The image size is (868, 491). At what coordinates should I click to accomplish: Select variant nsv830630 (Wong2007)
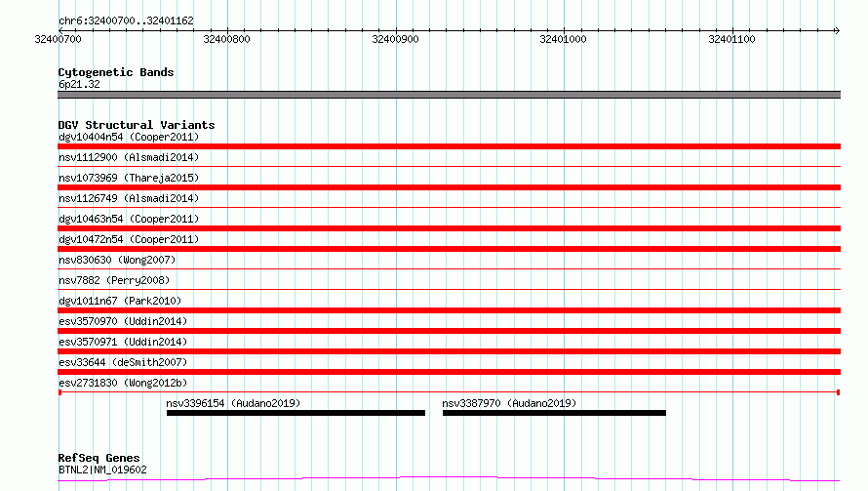pos(117,260)
